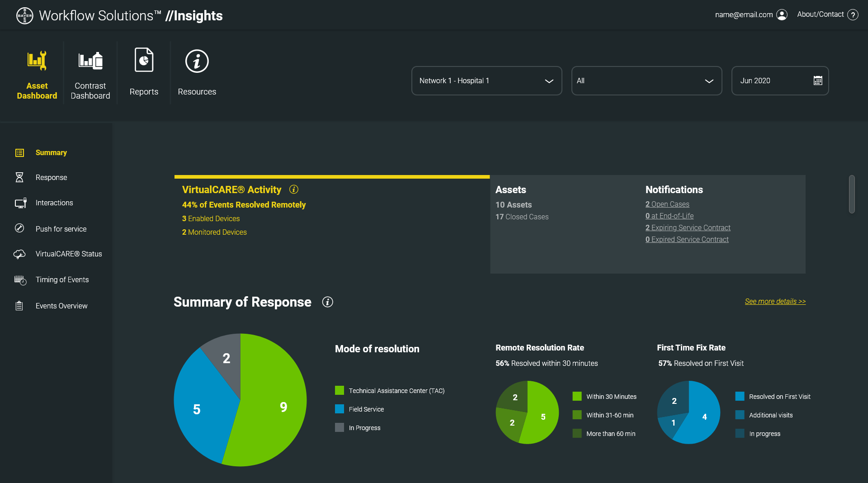Select Push for service menu item
Image resolution: width=868 pixels, height=483 pixels.
[x=61, y=229]
